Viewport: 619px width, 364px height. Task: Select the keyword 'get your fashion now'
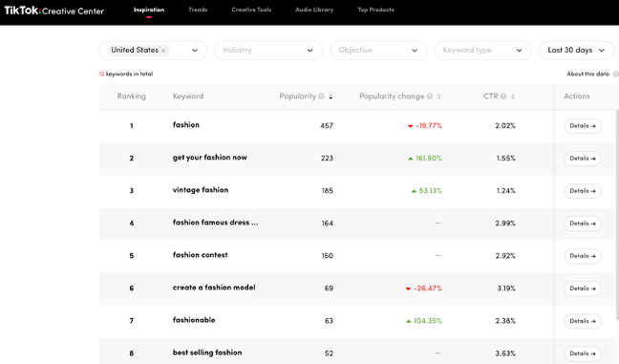tap(209, 158)
